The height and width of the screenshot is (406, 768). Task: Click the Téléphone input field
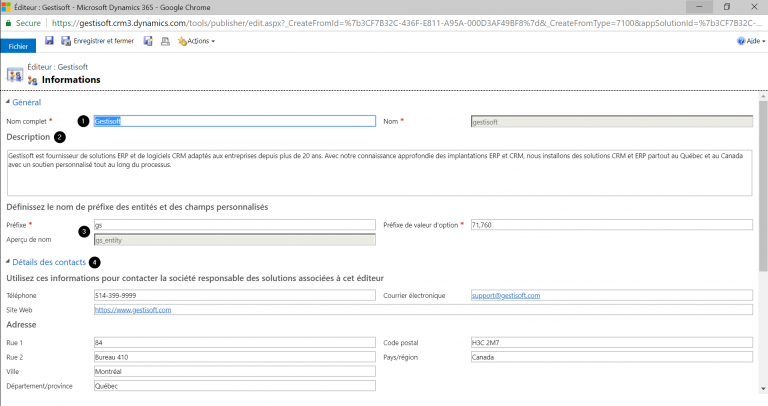tap(235, 295)
